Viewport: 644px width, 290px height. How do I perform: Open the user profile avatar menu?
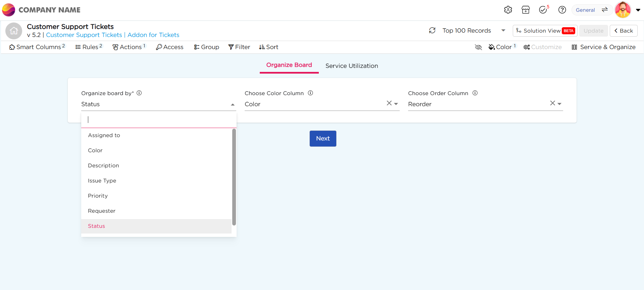[x=623, y=10]
